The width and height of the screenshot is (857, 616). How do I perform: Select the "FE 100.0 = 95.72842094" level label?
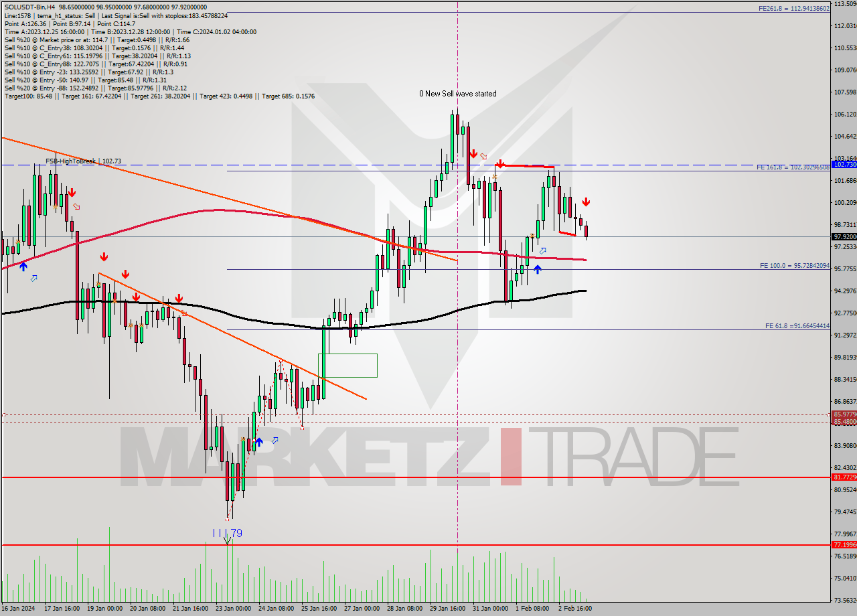[795, 266]
